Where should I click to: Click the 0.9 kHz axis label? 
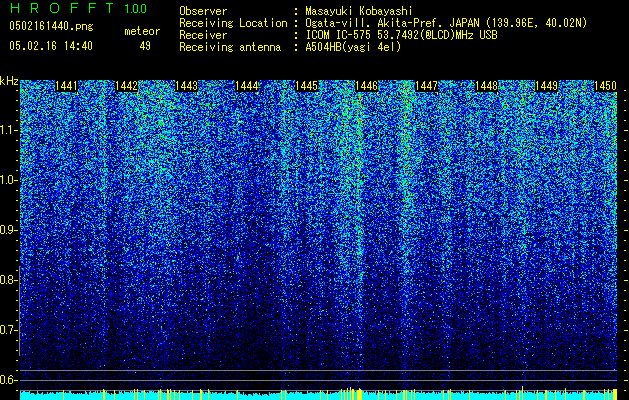(x=8, y=230)
